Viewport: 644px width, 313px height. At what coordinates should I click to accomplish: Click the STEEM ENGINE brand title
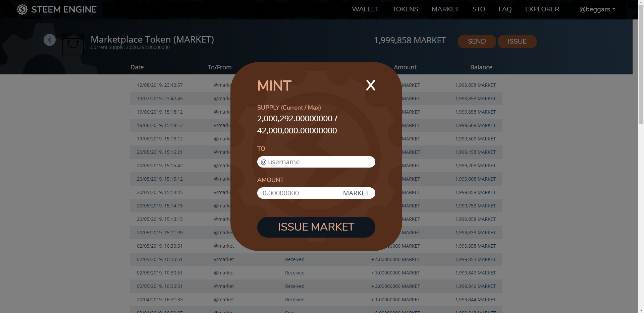click(x=64, y=9)
